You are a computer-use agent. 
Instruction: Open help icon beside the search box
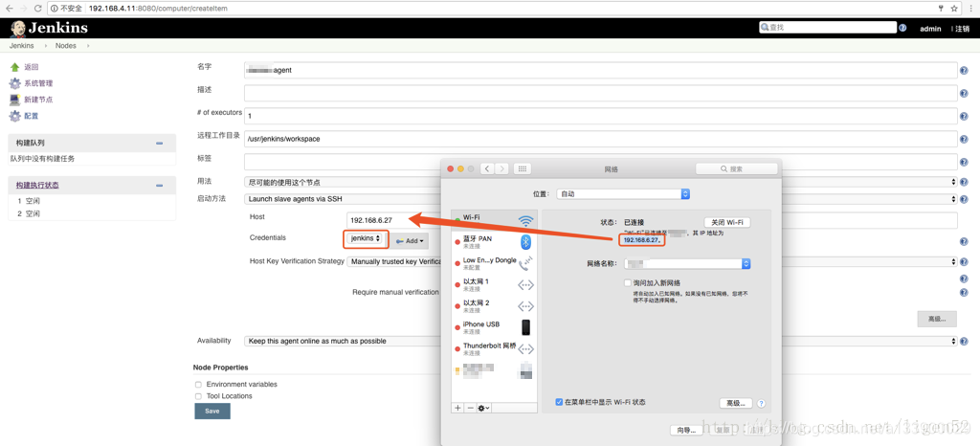point(902,28)
